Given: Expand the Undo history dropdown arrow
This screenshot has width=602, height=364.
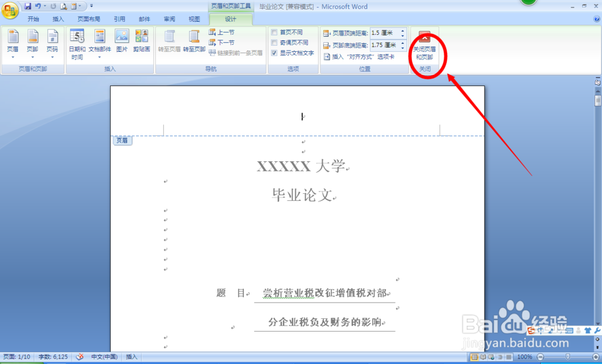Looking at the screenshot, I should 45,6.
